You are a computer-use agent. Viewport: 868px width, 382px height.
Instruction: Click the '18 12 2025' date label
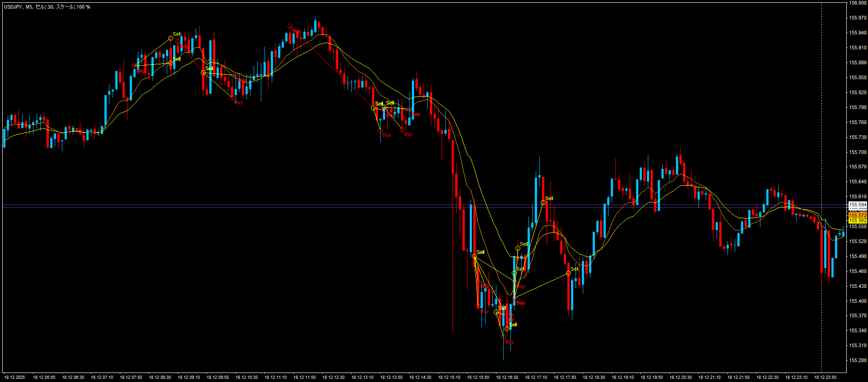pyautogui.click(x=14, y=377)
